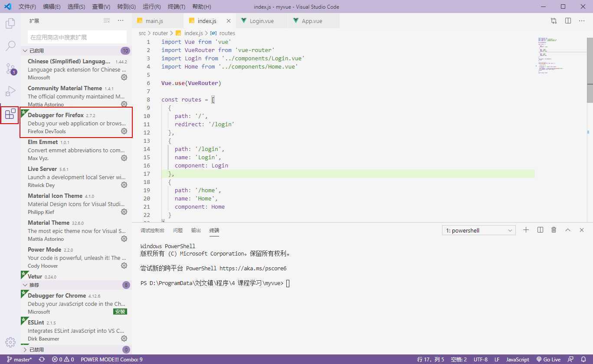The image size is (593, 364).
Task: Open the powershell terminal selector dropdown
Action: pyautogui.click(x=478, y=230)
